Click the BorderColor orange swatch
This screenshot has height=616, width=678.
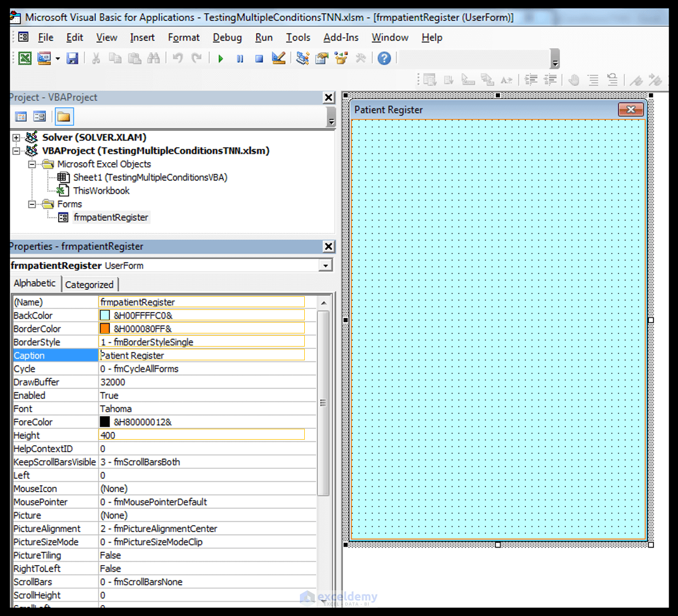pyautogui.click(x=105, y=329)
